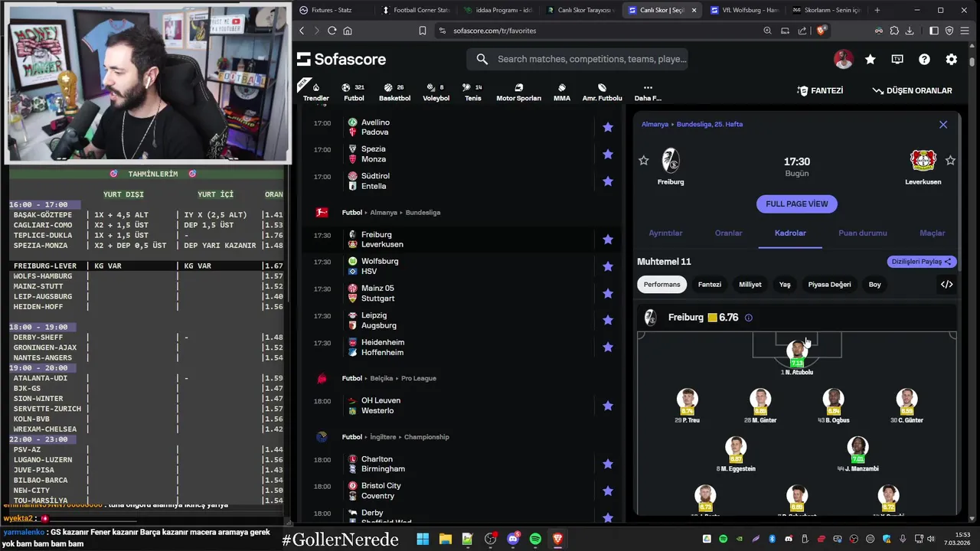Image resolution: width=980 pixels, height=551 pixels.
Task: Open Sofascore favorites star in header
Action: [871, 59]
